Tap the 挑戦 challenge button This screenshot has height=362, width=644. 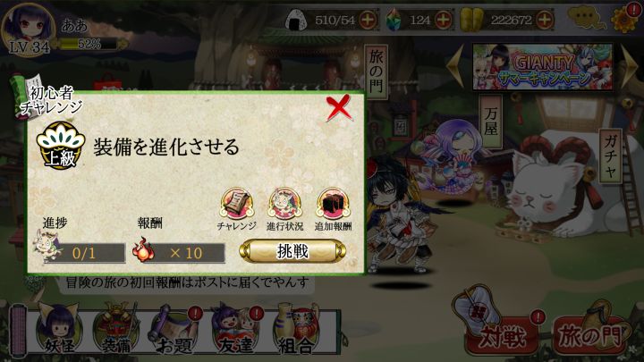coord(292,251)
